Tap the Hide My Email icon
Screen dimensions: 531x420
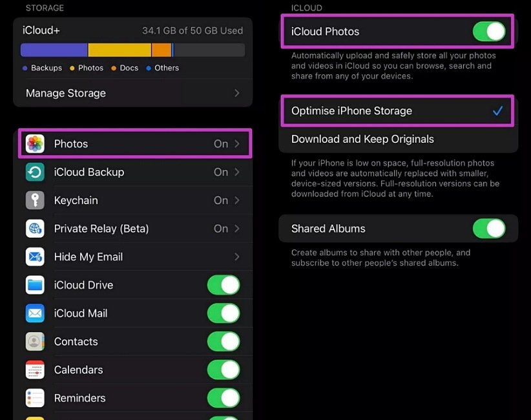pos(35,257)
